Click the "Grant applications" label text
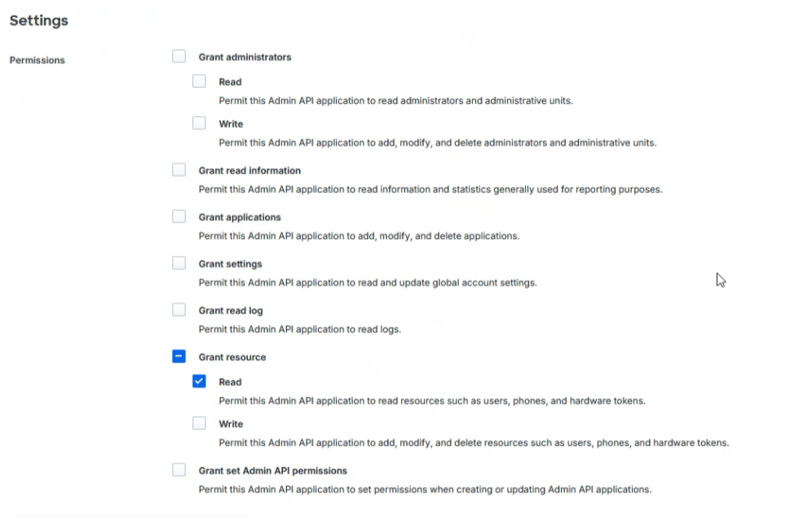Image resolution: width=812 pixels, height=523 pixels. [240, 218]
